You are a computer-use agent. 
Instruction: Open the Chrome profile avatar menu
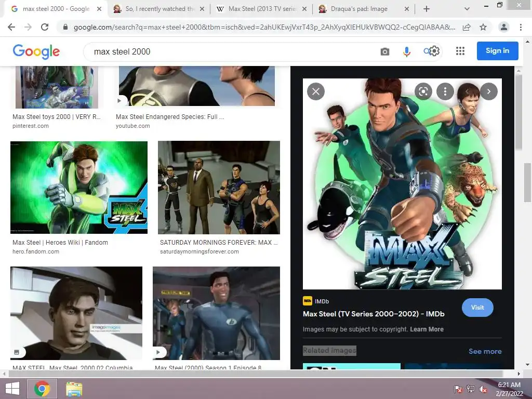click(x=504, y=27)
